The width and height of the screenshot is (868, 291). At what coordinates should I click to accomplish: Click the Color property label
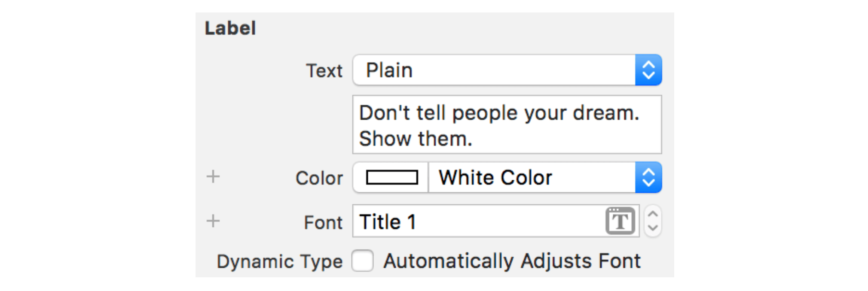coord(319,178)
